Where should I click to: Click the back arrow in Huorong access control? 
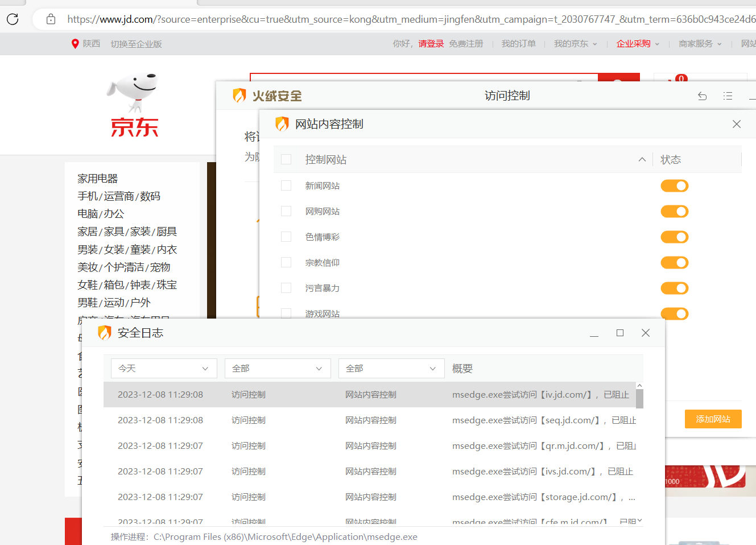click(x=703, y=96)
